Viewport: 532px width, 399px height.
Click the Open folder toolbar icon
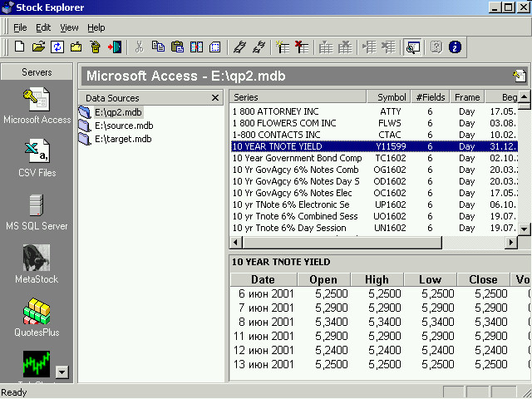point(38,47)
